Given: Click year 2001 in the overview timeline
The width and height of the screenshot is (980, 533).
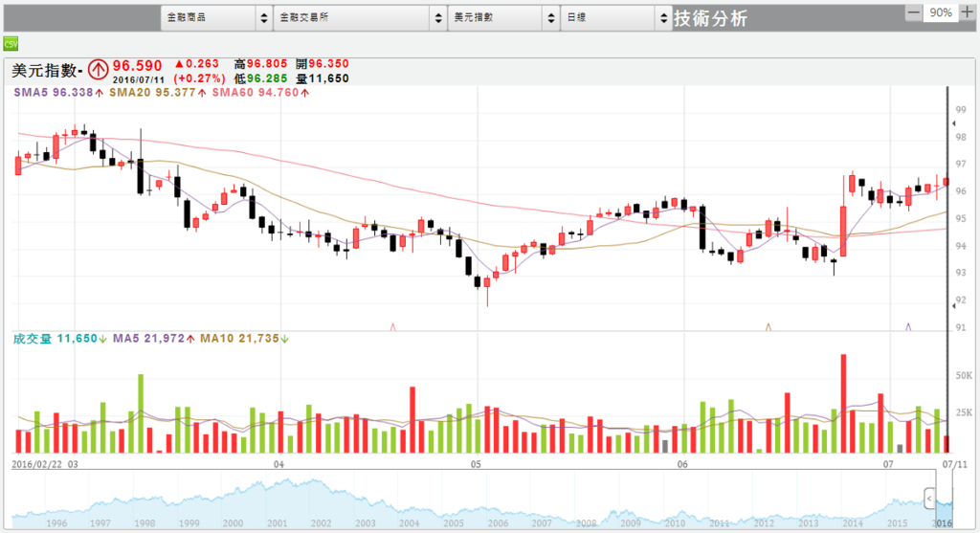Looking at the screenshot, I should tap(277, 523).
